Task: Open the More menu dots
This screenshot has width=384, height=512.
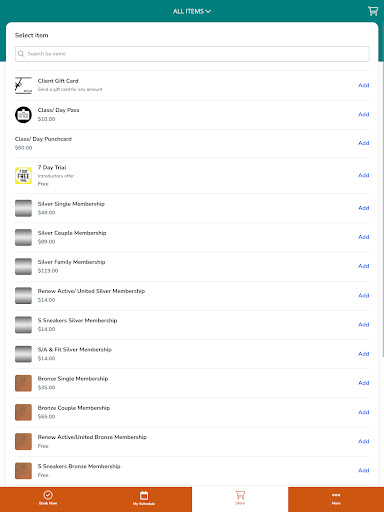Action: click(x=336, y=495)
